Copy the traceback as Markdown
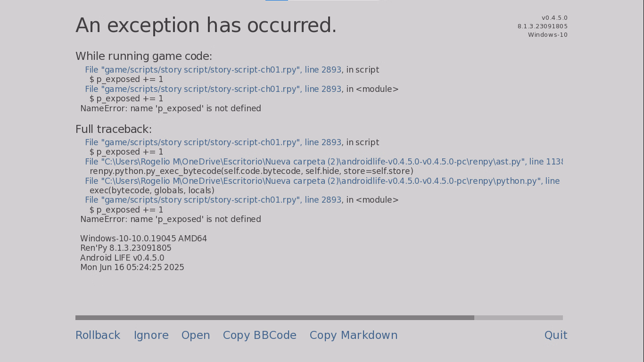Viewport: 644px width, 362px height. click(353, 335)
